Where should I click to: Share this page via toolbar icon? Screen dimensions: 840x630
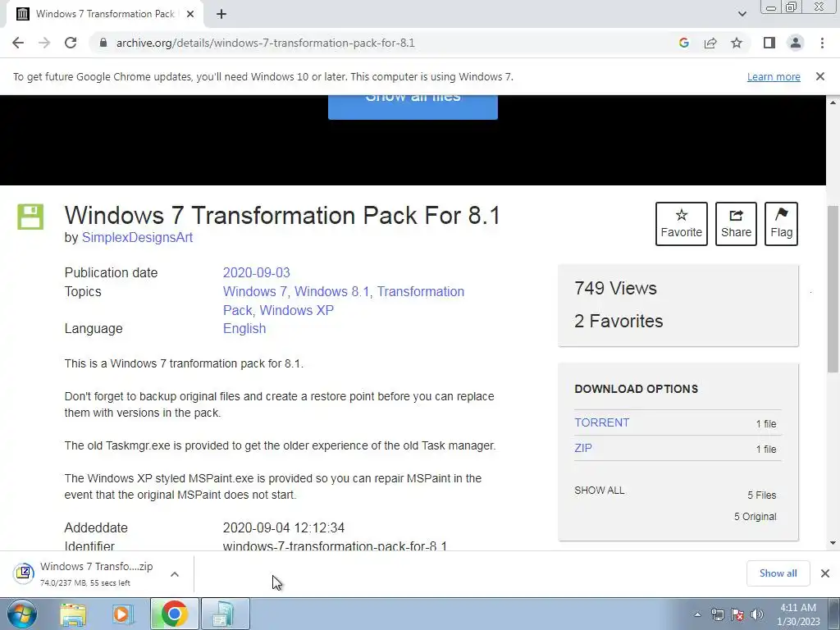[710, 43]
